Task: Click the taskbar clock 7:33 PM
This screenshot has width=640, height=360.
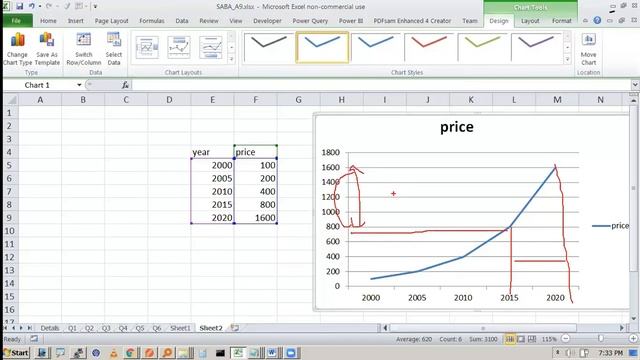Action: point(611,353)
